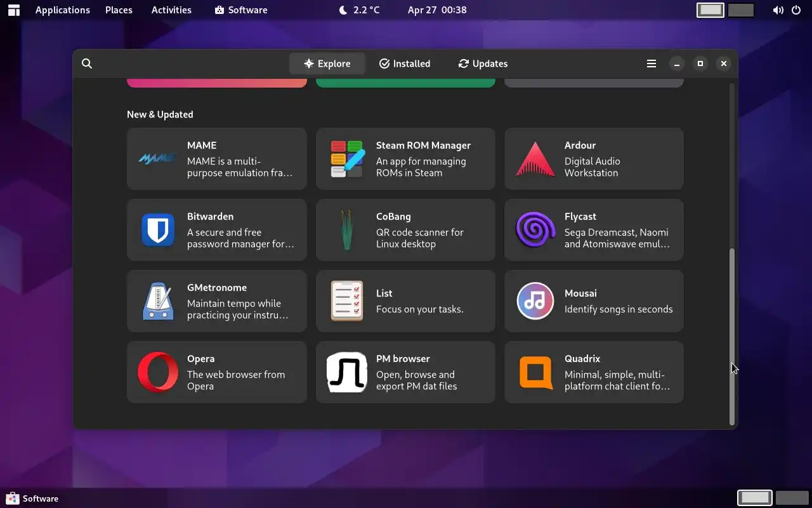Click the Flycast Sega Dreamcast description
The image size is (812, 508).
[617, 238]
